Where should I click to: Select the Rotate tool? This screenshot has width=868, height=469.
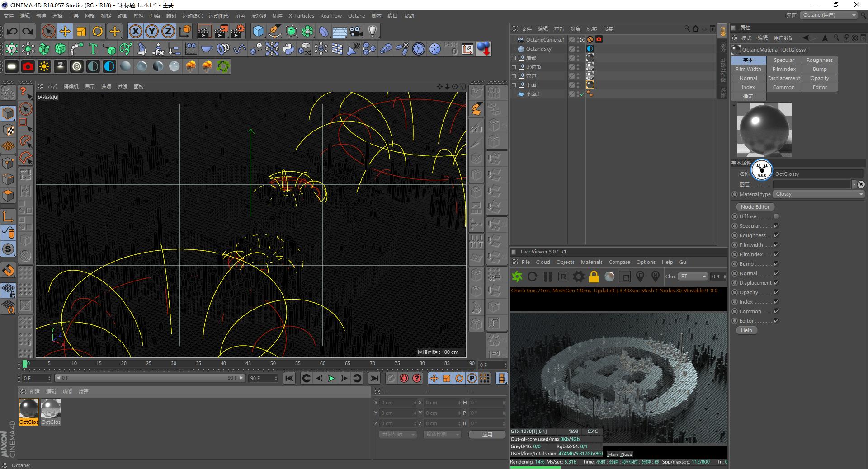click(x=98, y=31)
